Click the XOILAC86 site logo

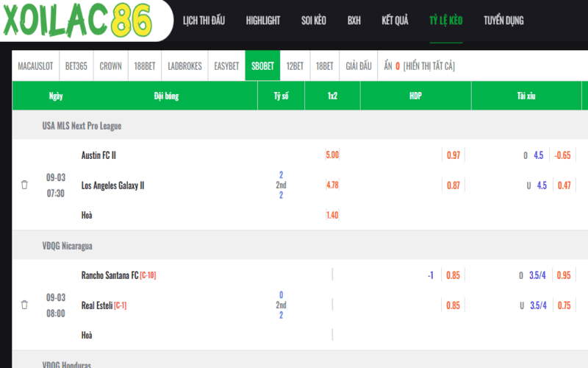78,21
